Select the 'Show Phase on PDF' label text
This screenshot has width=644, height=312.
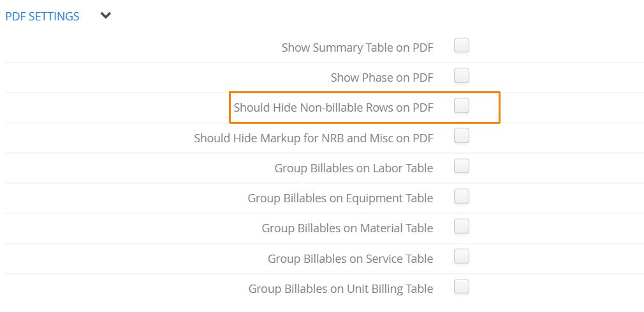click(382, 78)
